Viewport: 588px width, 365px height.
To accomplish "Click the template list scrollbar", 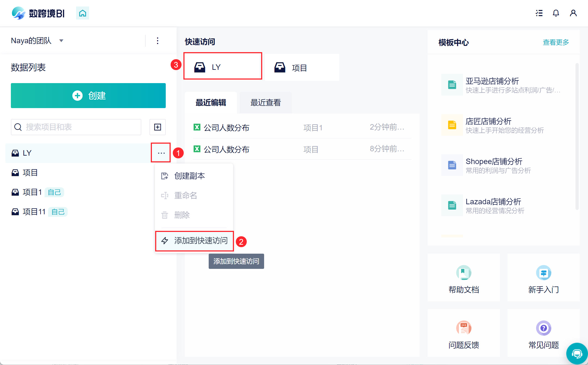I will (x=577, y=136).
